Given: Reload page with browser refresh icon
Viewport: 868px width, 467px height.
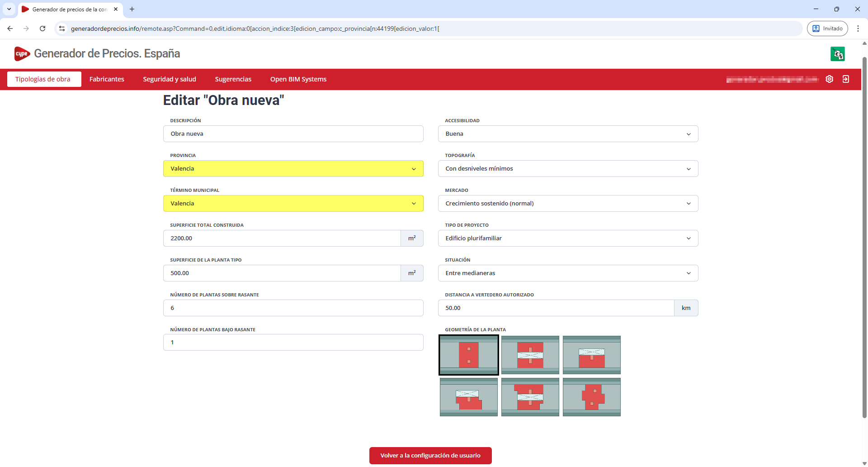Looking at the screenshot, I should [x=42, y=29].
